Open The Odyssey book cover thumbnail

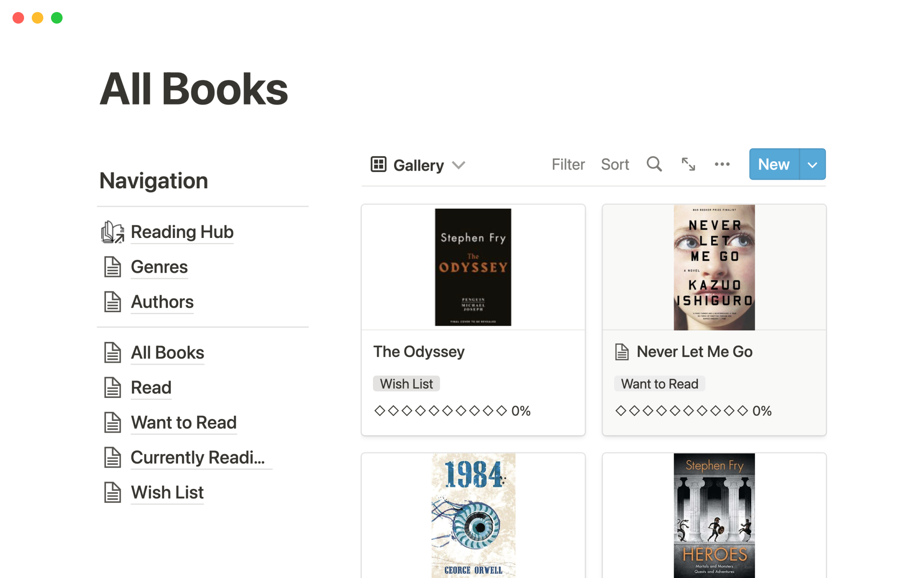point(473,267)
